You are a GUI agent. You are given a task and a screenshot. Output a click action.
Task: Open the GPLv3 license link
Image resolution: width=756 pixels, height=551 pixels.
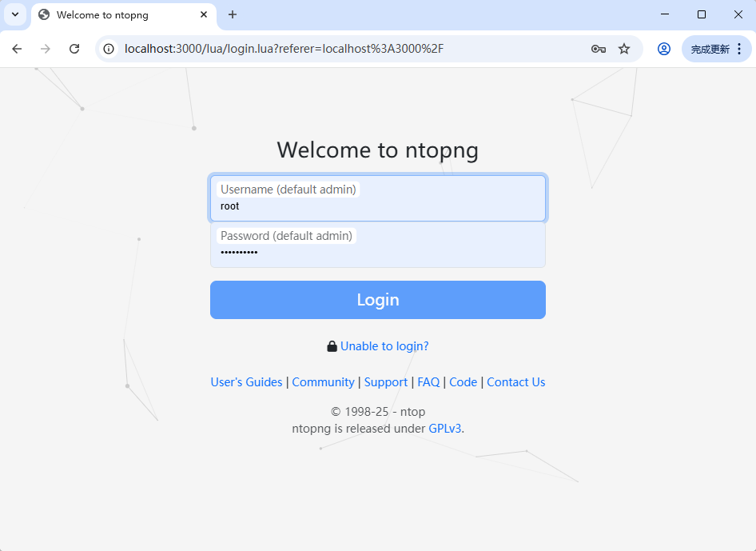click(445, 429)
